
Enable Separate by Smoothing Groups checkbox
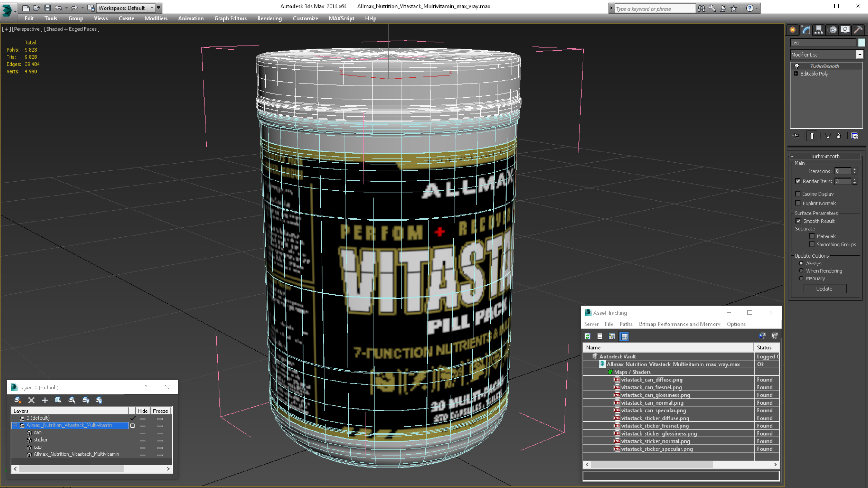[812, 244]
